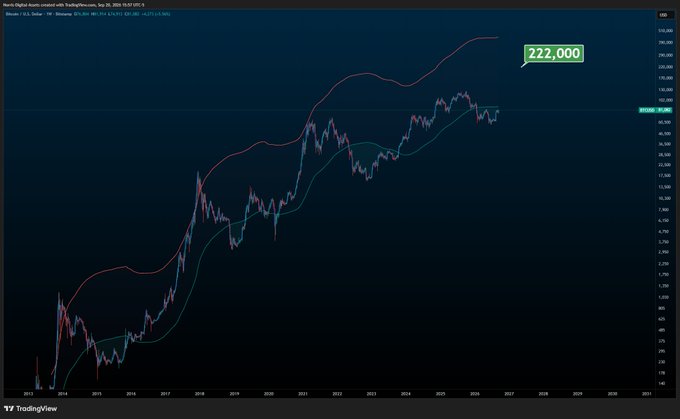Viewport: 680px width, 419px height.
Task: Click the 10,300 price level on axis
Action: (664, 198)
